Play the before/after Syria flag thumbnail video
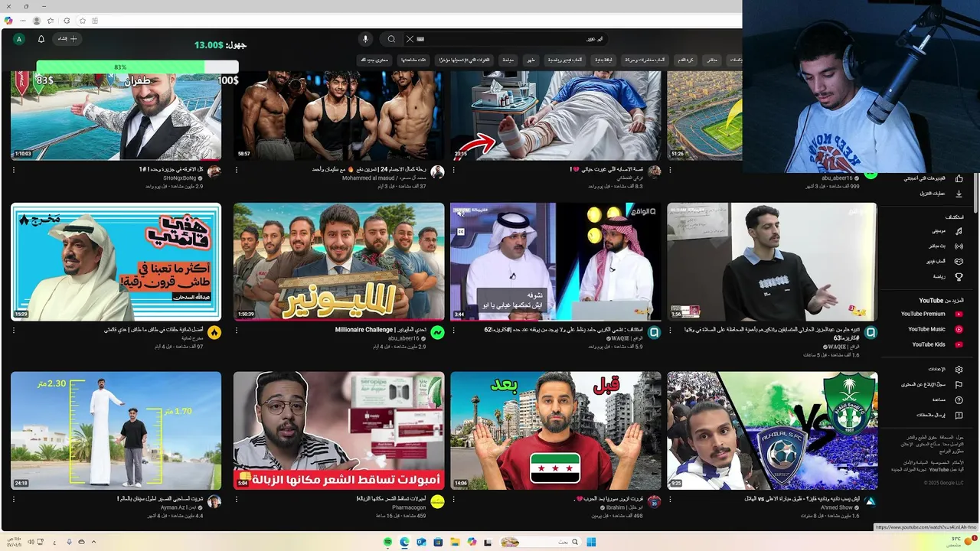980x551 pixels. click(556, 431)
